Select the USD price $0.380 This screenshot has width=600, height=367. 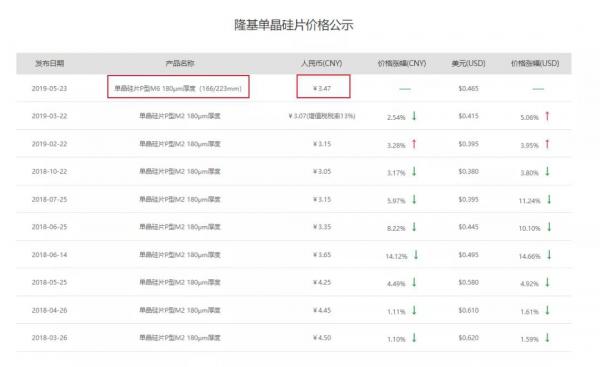tap(468, 171)
